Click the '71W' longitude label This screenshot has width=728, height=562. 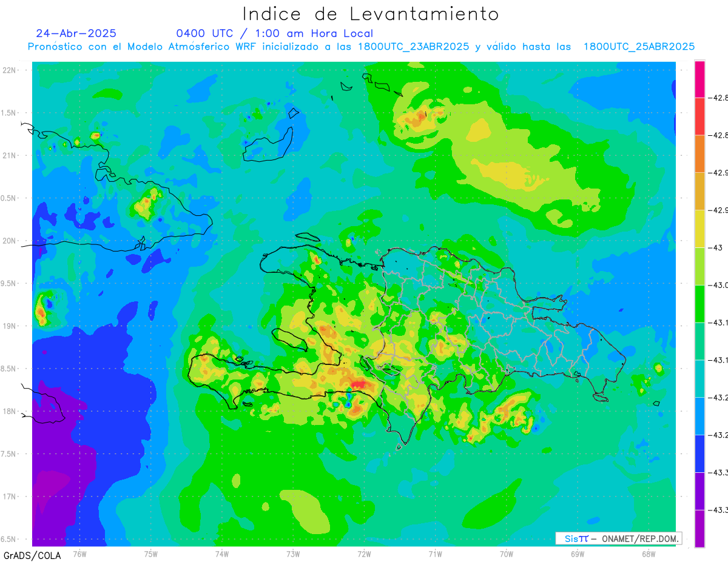(x=435, y=554)
